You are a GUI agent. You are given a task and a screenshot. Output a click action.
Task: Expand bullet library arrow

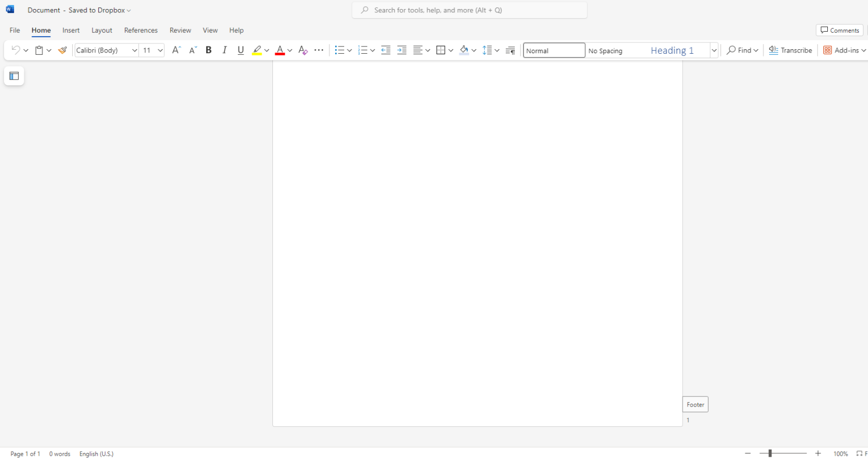pyautogui.click(x=350, y=50)
